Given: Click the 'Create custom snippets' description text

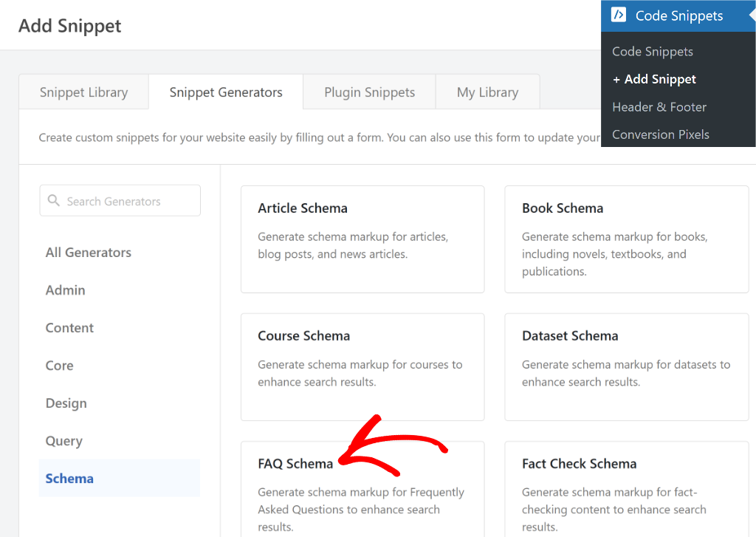Looking at the screenshot, I should click(x=319, y=137).
